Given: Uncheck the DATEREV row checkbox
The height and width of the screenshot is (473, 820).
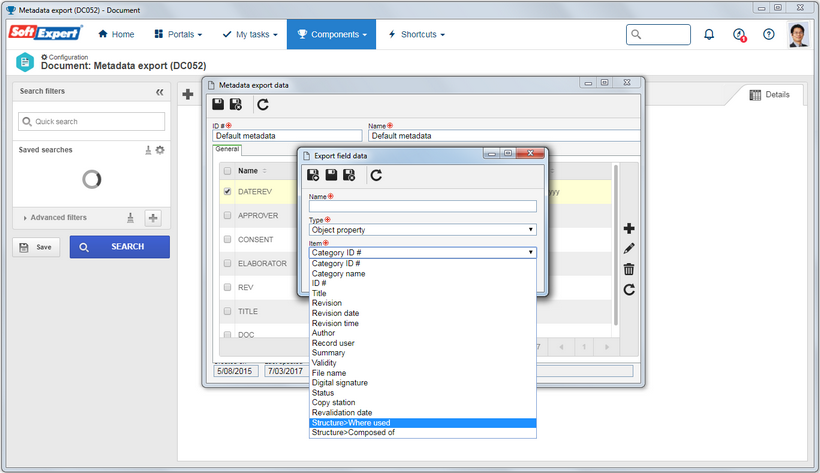Looking at the screenshot, I should 227,192.
